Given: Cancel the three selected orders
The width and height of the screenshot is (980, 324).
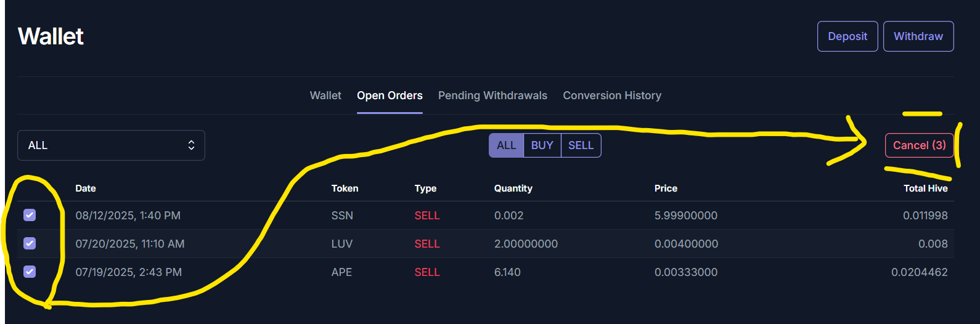Looking at the screenshot, I should click(x=919, y=145).
